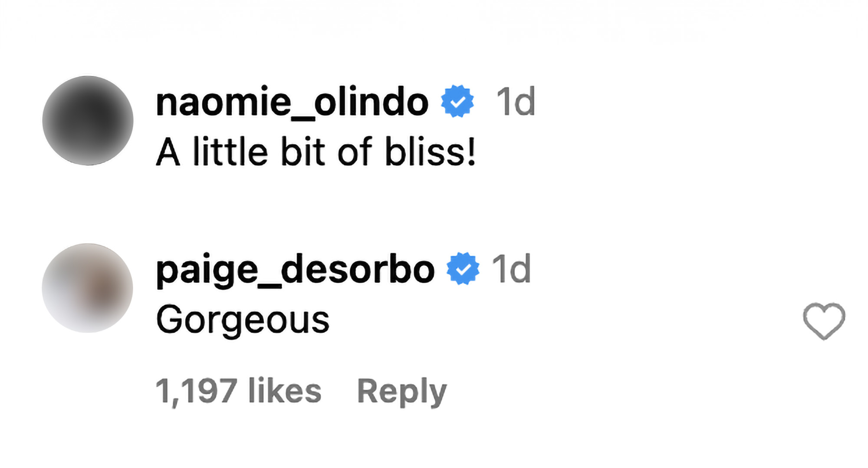Click the blue checkmark after paige_desorbo's name
868x468 pixels.
(463, 269)
